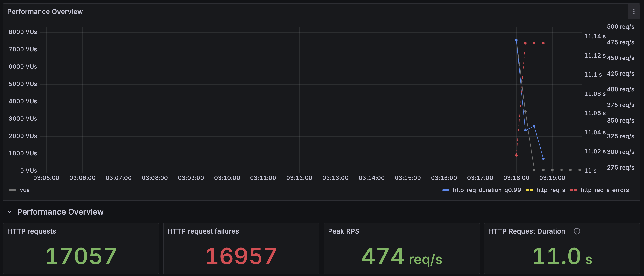Click the HTTP Request Duration info icon

point(577,231)
